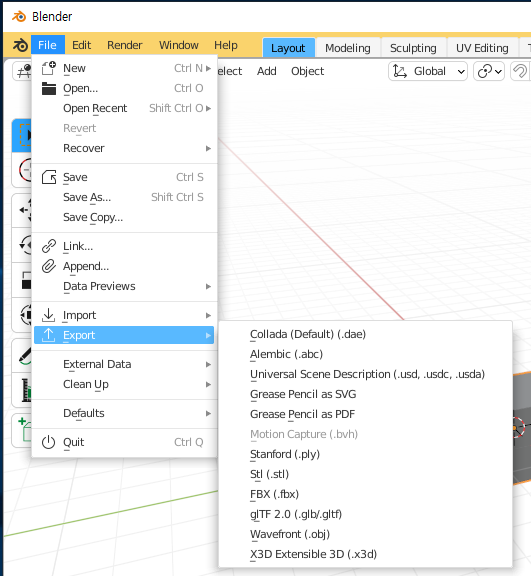This screenshot has width=531, height=576.
Task: Export Grease Pencil as SVG
Action: tap(365, 394)
